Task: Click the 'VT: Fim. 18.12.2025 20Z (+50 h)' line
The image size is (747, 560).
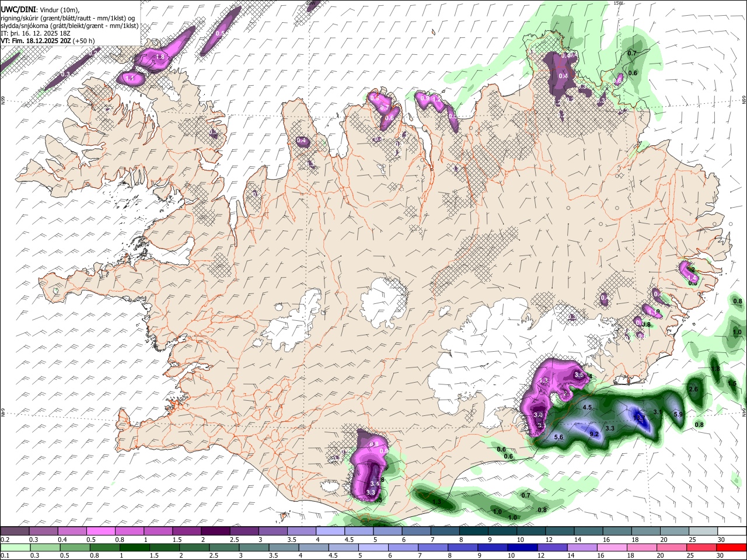Action: [47, 41]
